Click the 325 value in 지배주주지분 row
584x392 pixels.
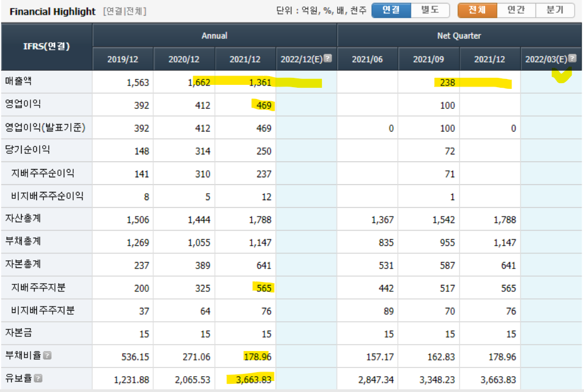coord(203,288)
